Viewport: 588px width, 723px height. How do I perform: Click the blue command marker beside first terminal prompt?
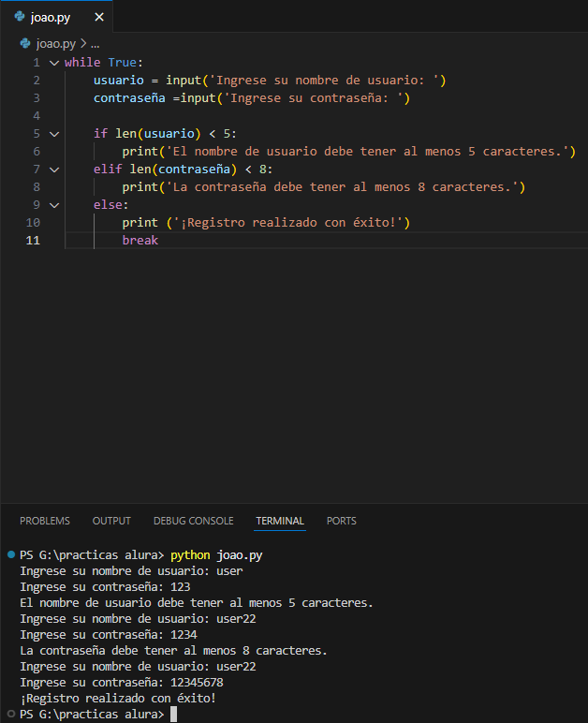pos(10,555)
